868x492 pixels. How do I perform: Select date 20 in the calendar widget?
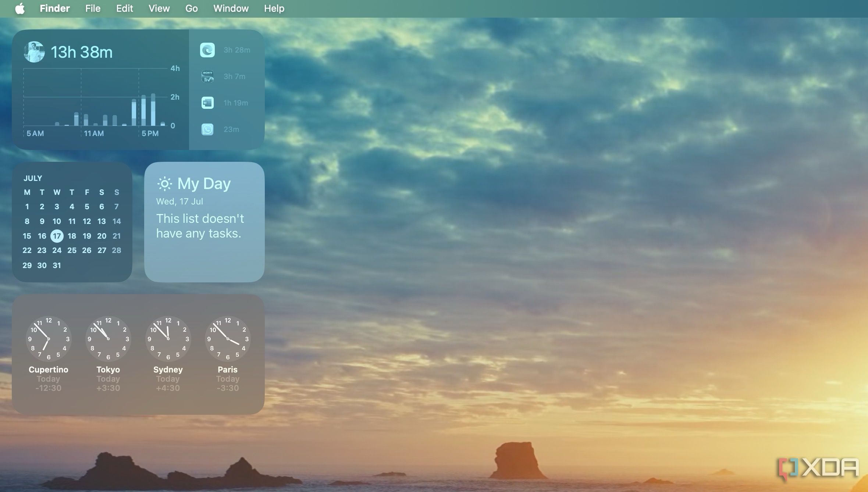click(102, 236)
